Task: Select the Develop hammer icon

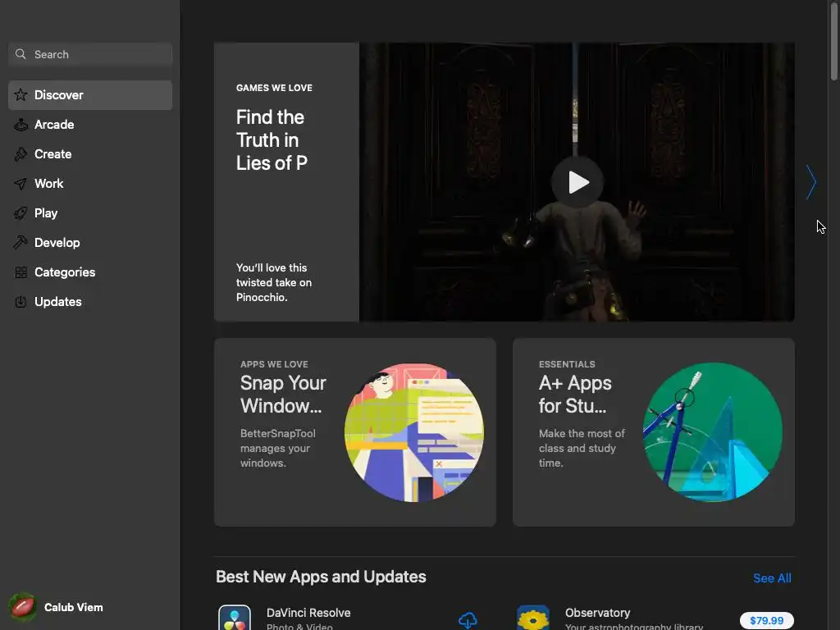Action: 21,243
